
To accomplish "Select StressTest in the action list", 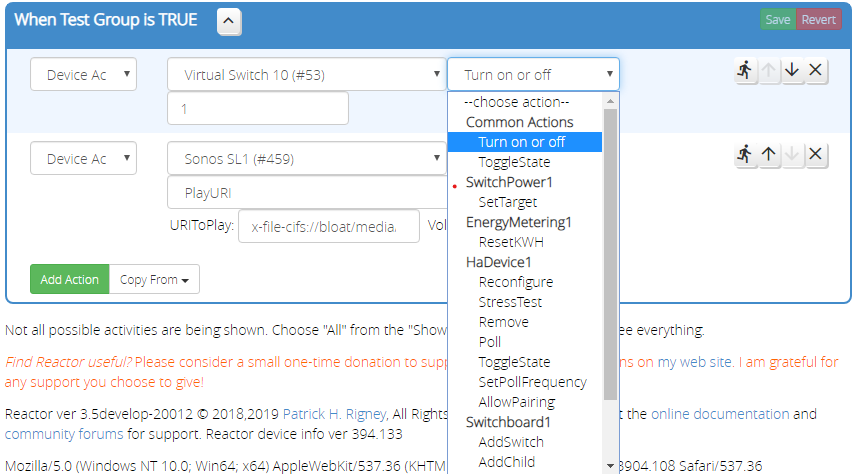I will (510, 302).
